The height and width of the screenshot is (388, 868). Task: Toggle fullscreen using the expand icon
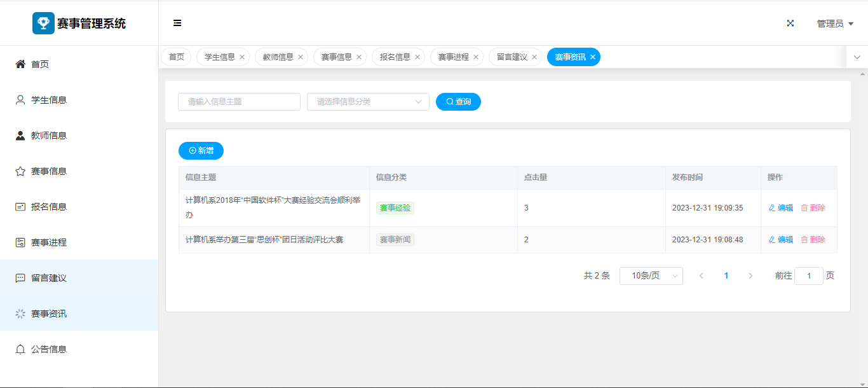790,23
